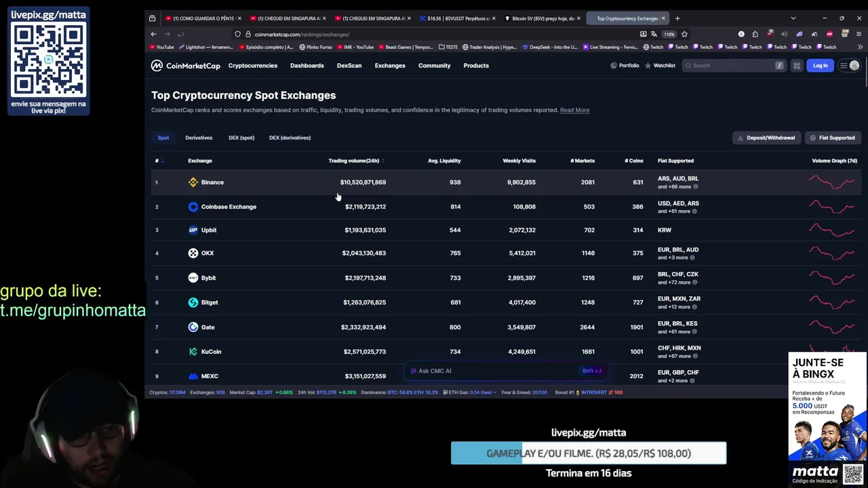Click the MEXC logo icon
The height and width of the screenshot is (488, 868).
click(193, 376)
